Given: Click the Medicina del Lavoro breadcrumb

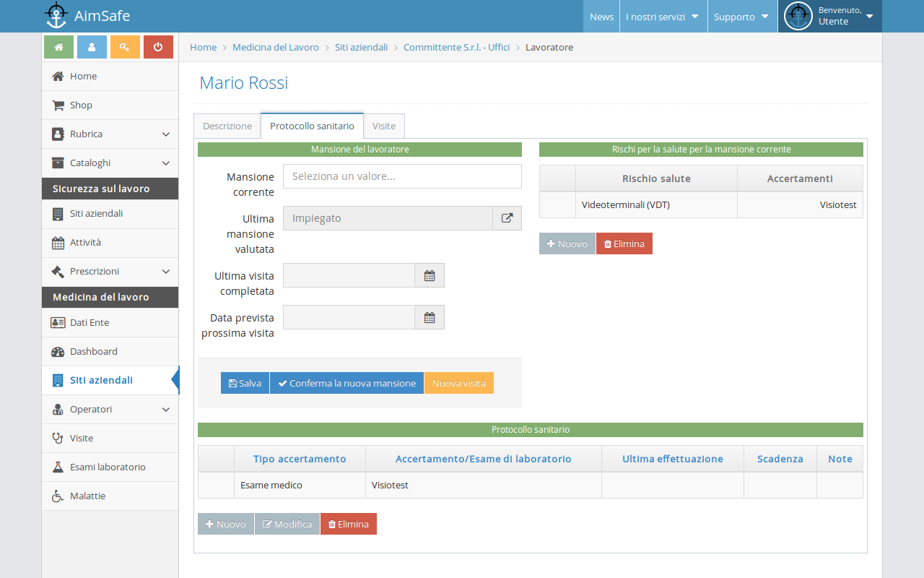Looking at the screenshot, I should [276, 47].
